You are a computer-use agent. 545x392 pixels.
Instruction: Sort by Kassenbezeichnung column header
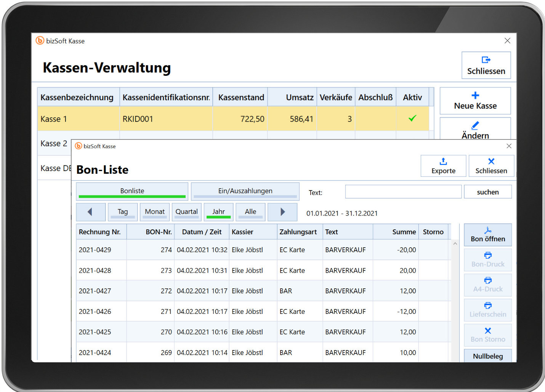click(78, 97)
